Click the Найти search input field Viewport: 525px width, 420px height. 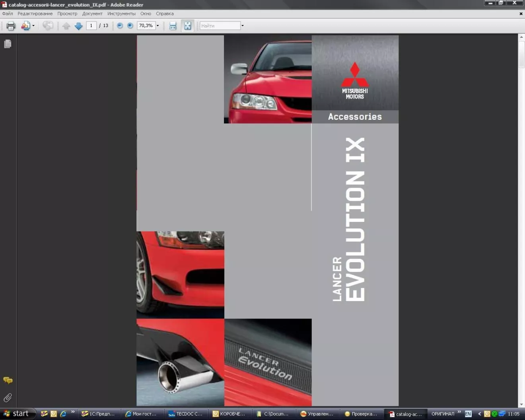[x=220, y=26]
